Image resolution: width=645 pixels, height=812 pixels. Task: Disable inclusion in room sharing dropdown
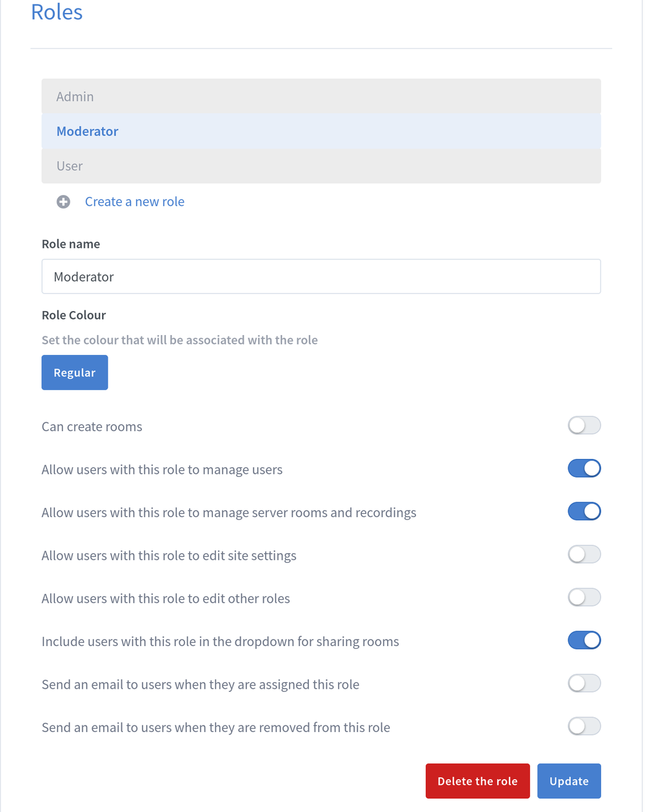click(584, 640)
